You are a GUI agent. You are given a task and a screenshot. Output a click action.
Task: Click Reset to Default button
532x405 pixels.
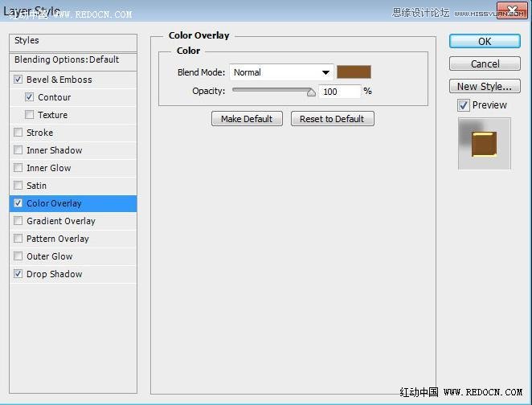point(332,119)
